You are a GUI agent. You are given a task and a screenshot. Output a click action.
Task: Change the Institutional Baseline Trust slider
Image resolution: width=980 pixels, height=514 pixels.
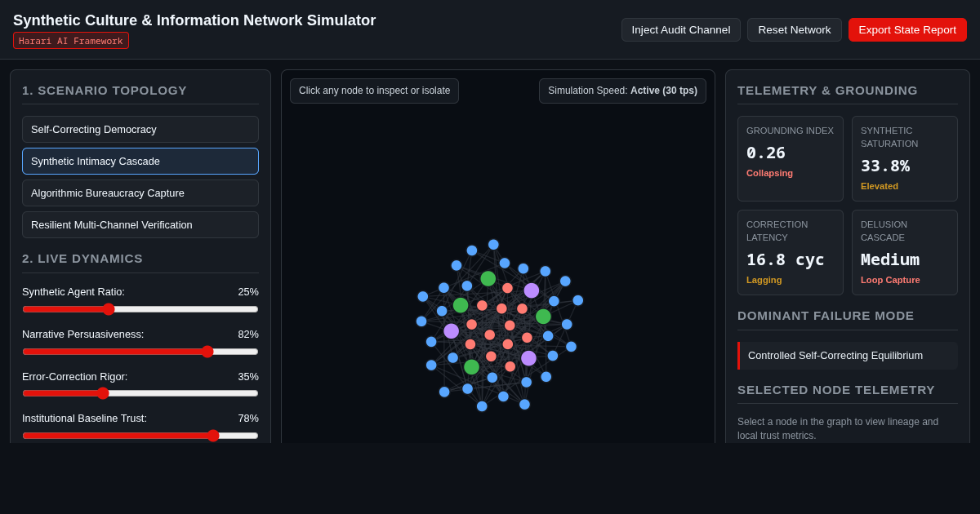[140, 436]
